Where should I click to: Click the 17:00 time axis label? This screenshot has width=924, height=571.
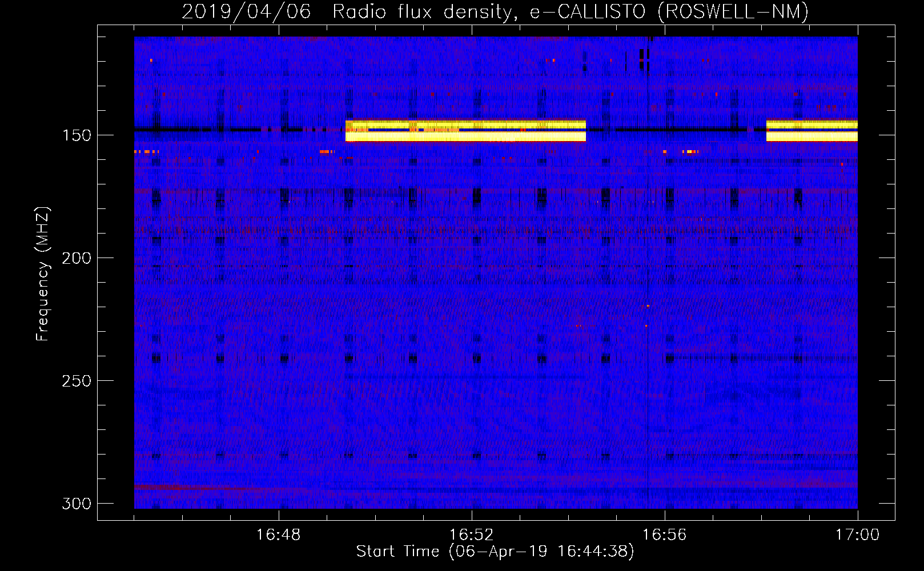(x=857, y=535)
